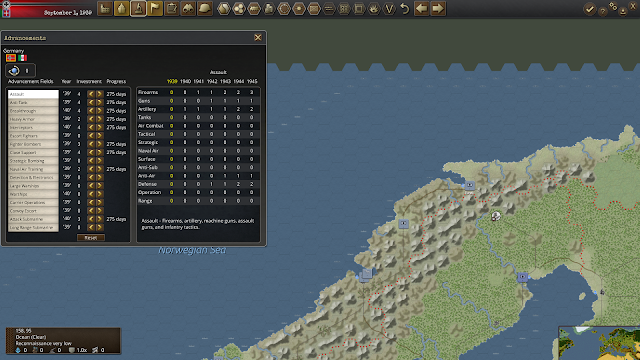Open the Advancements microscope toolbar icon
The image size is (640, 360).
138,9
